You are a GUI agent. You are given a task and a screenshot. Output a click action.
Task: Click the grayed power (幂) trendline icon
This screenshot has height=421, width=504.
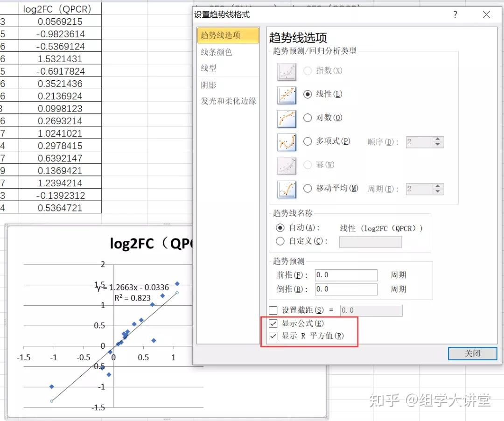[x=286, y=165]
